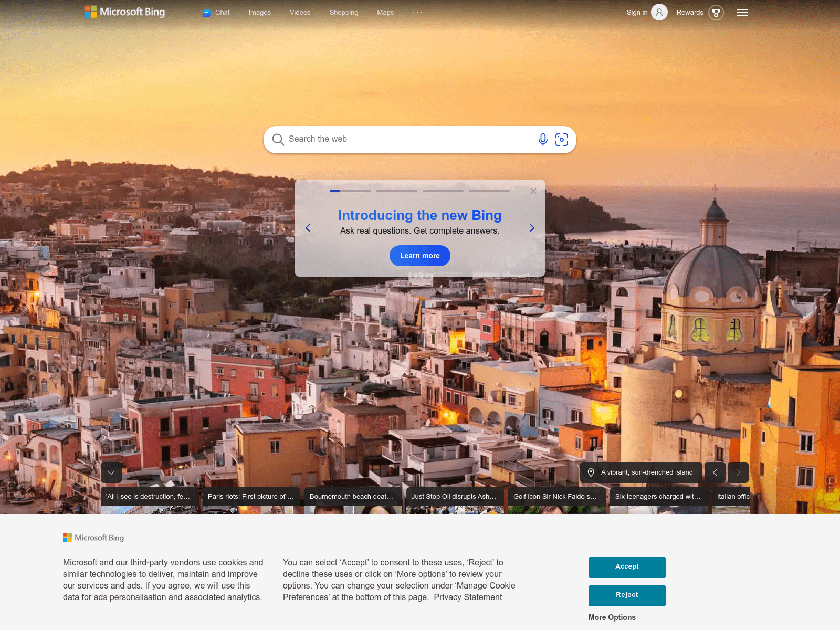The width and height of the screenshot is (840, 630).
Task: Open Bournemouth beach news card
Action: 353,500
